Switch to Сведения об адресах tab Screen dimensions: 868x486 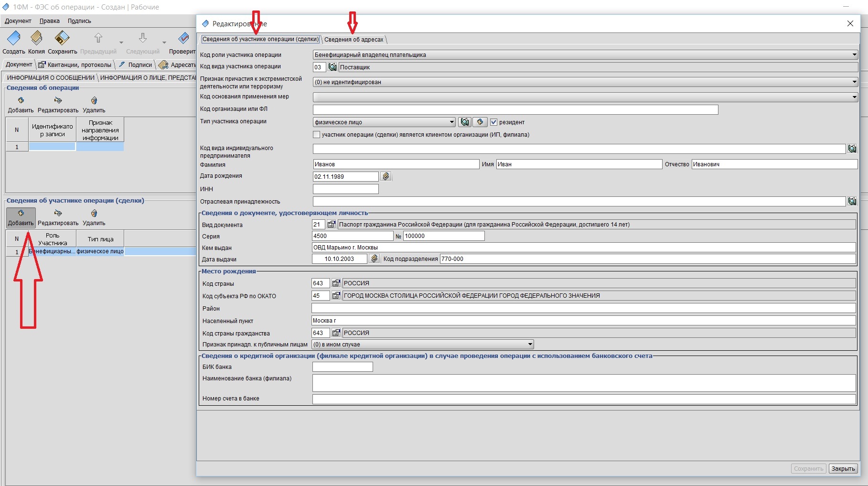click(354, 39)
